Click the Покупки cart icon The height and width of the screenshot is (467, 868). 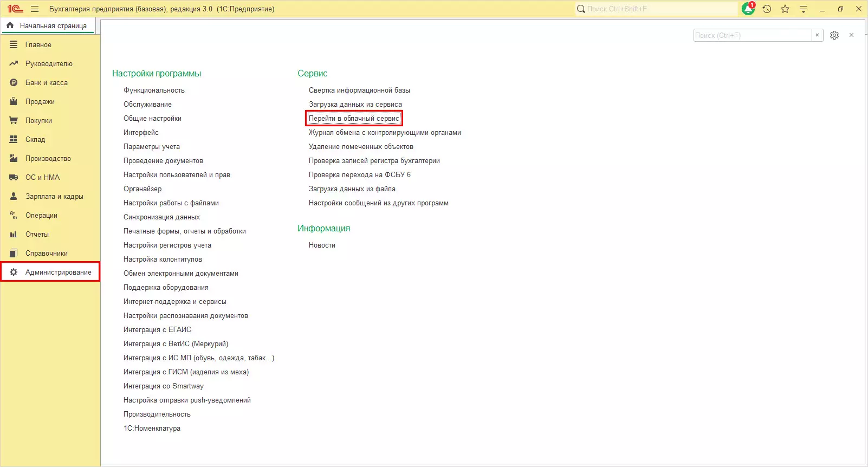[14, 120]
